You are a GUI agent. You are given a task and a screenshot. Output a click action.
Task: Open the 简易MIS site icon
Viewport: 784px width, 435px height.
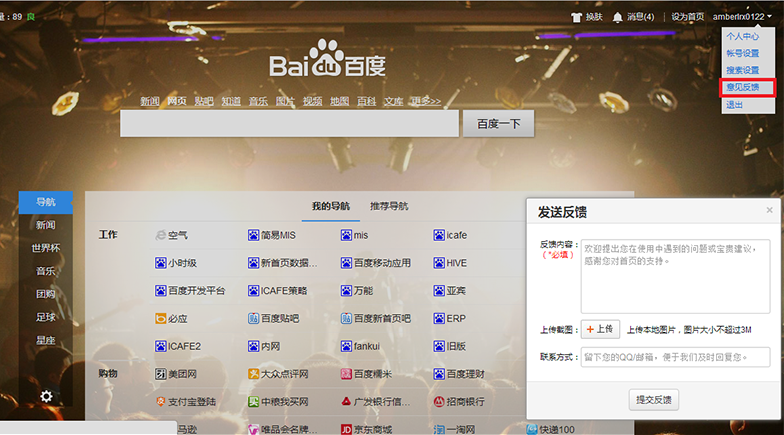(x=254, y=235)
